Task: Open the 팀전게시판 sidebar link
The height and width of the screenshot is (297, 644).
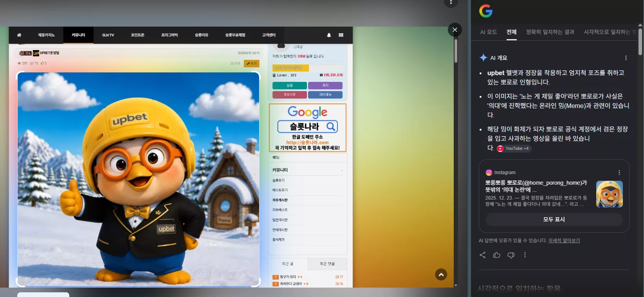Action: pyautogui.click(x=280, y=220)
